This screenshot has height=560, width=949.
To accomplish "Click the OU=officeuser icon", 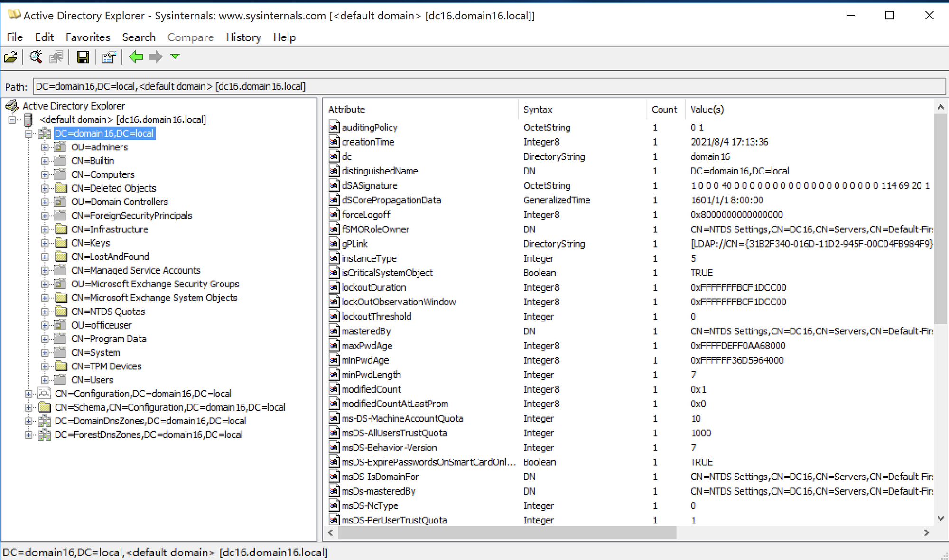I will (x=60, y=325).
